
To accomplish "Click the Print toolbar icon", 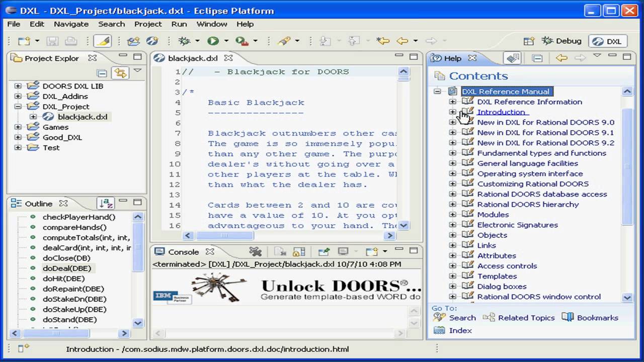I will click(x=71, y=41).
